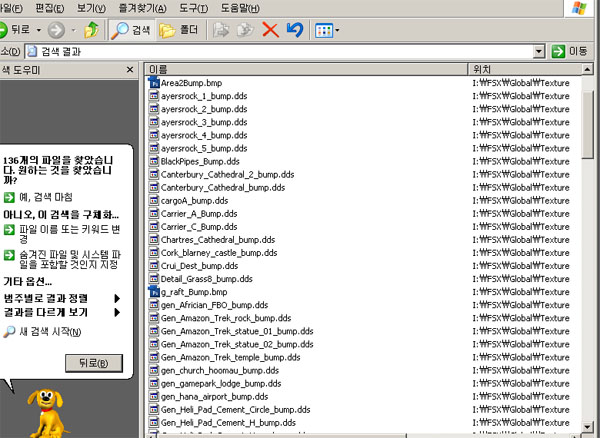Expand the Forward button history dropdown arrow
The width and height of the screenshot is (600, 438).
click(74, 30)
